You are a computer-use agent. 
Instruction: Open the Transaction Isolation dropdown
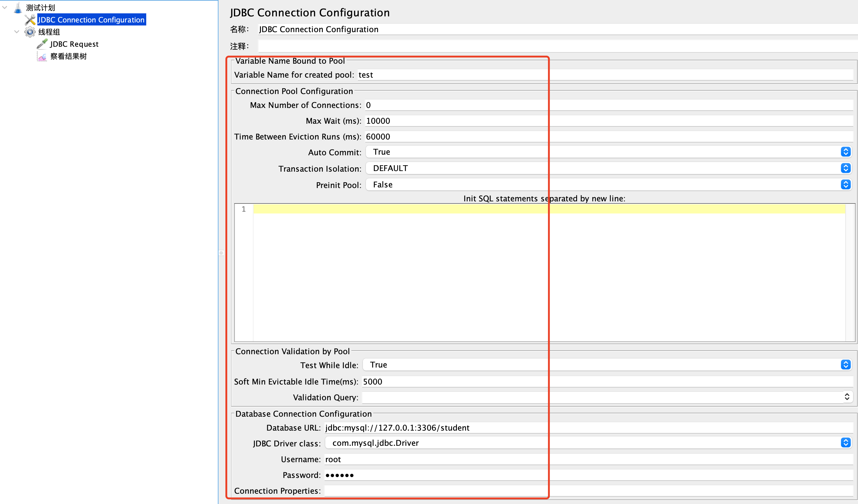(x=845, y=168)
